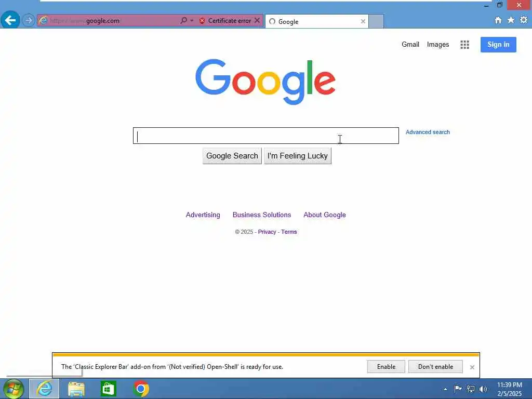Image resolution: width=532 pixels, height=399 pixels.
Task: Open the Terms link
Action: (289, 232)
